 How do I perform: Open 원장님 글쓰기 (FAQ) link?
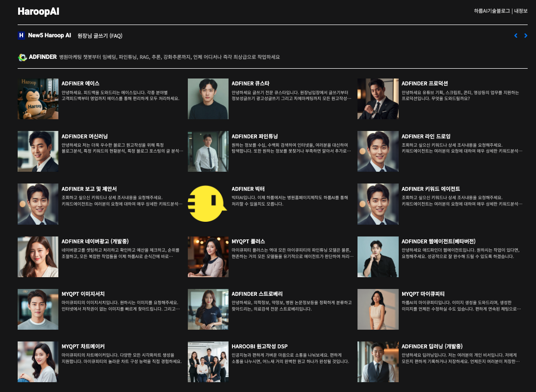(100, 36)
